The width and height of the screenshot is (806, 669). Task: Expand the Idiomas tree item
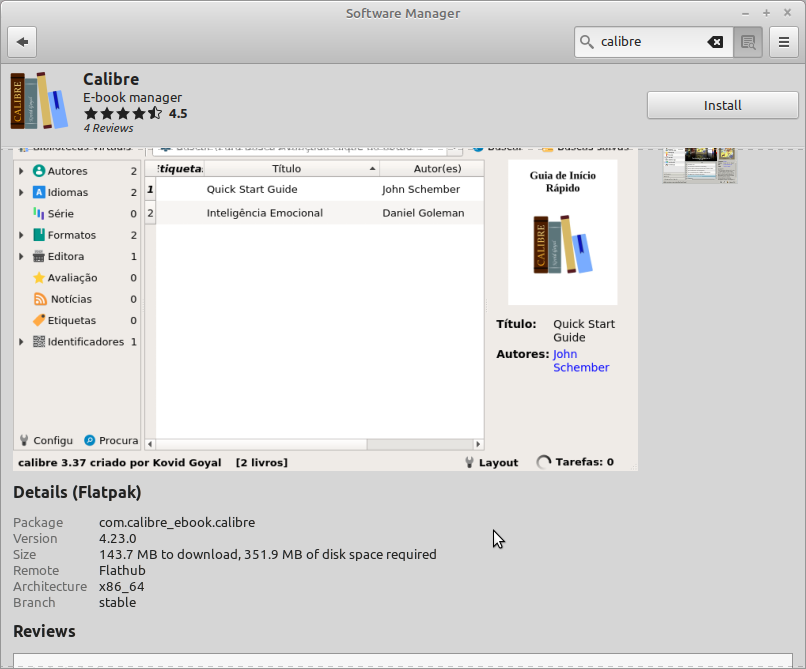[x=21, y=192]
